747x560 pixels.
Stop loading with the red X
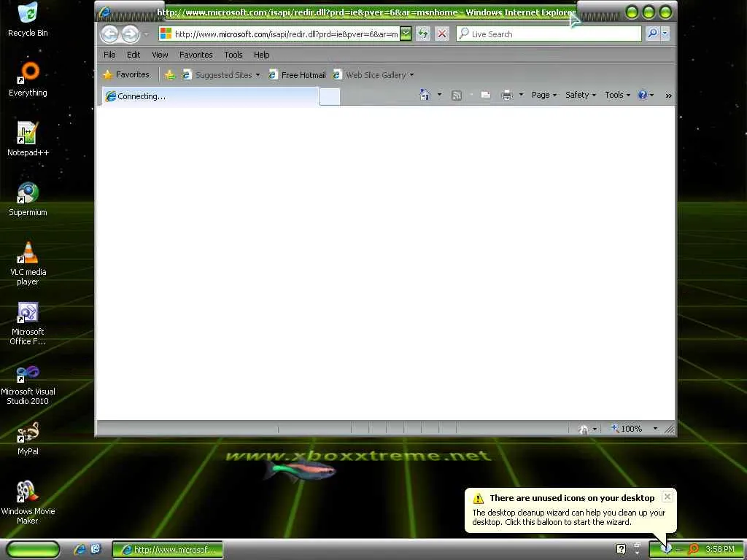click(x=442, y=34)
